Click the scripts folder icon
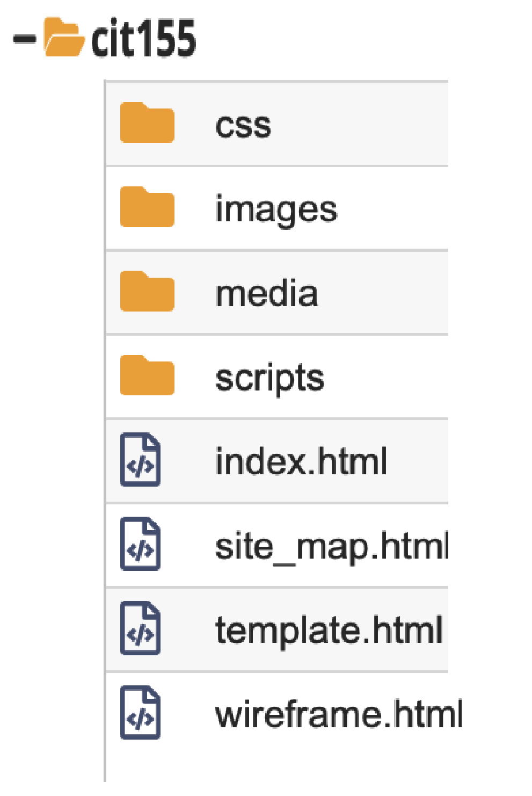The height and width of the screenshot is (796, 532). click(x=147, y=375)
